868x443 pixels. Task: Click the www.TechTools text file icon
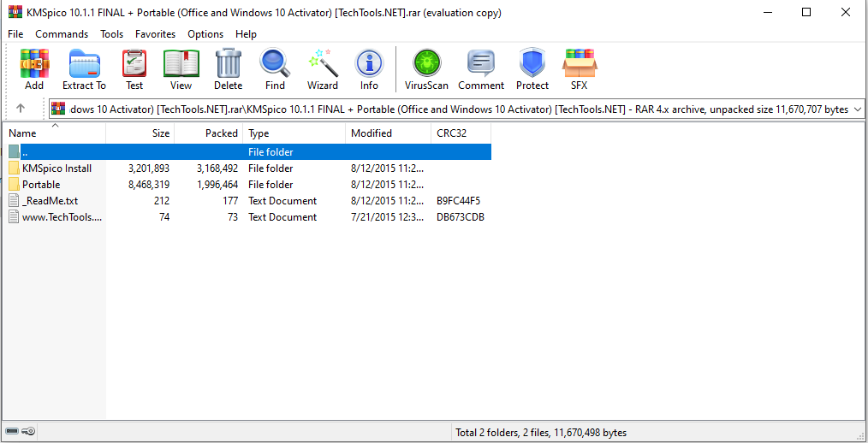[x=15, y=217]
